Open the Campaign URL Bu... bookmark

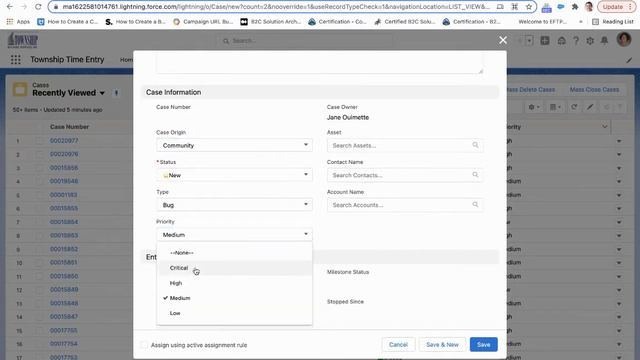coord(203,22)
